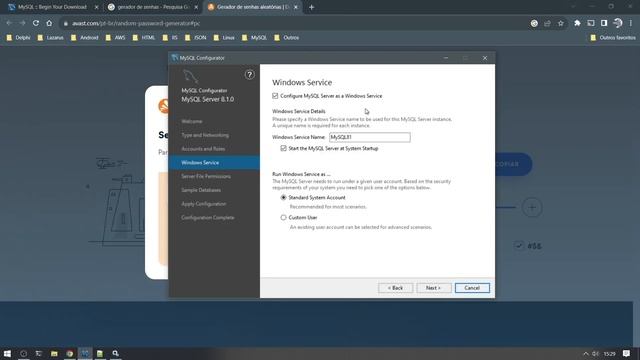
Task: Open the Google Translate icon in address bar
Action: (534, 23)
